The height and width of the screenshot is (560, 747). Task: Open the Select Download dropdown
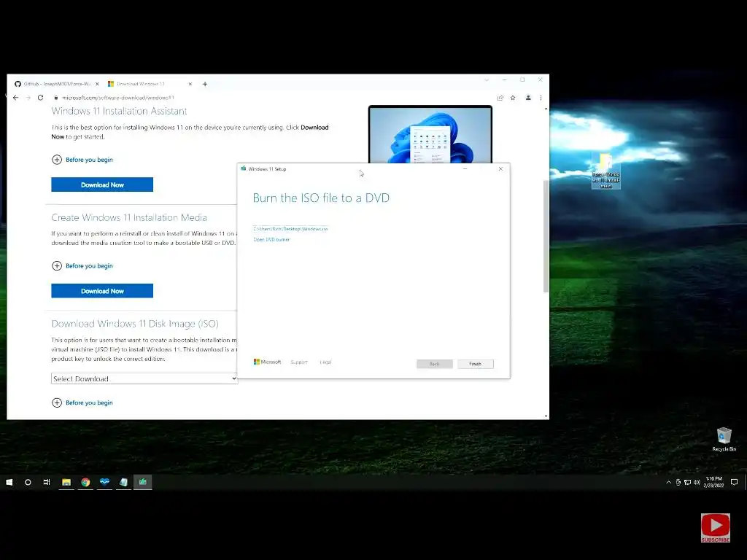(x=144, y=378)
